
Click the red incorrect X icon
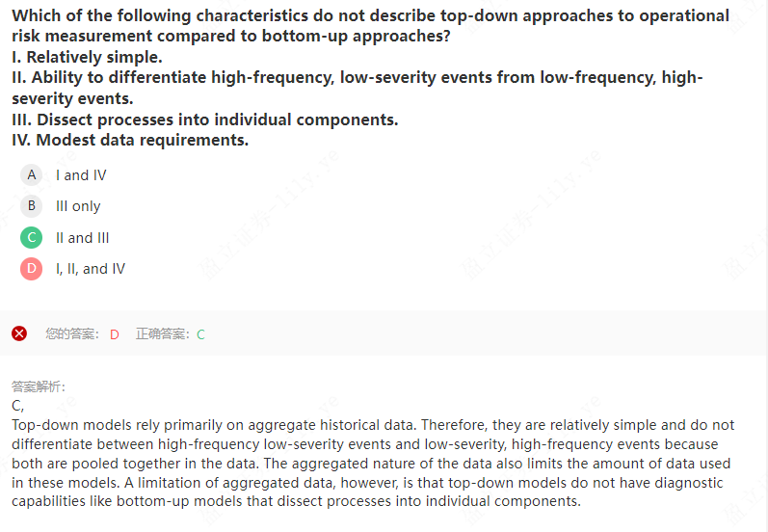click(x=19, y=333)
